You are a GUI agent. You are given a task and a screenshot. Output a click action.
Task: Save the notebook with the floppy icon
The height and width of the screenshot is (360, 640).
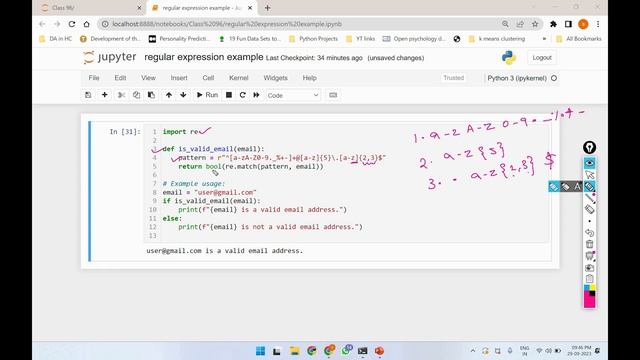click(88, 95)
